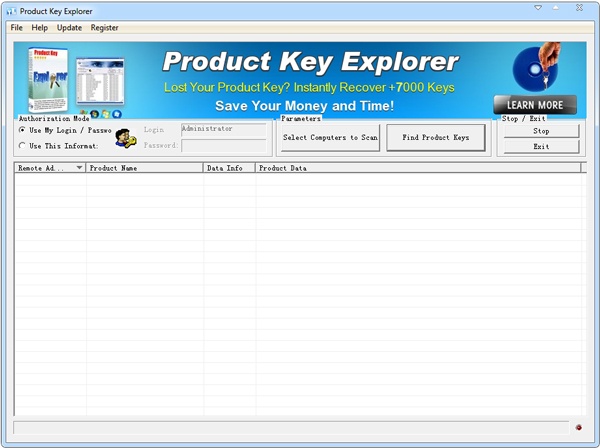Click the software screenshot thumbnail in banner
The width and height of the screenshot is (600, 448).
[x=100, y=81]
